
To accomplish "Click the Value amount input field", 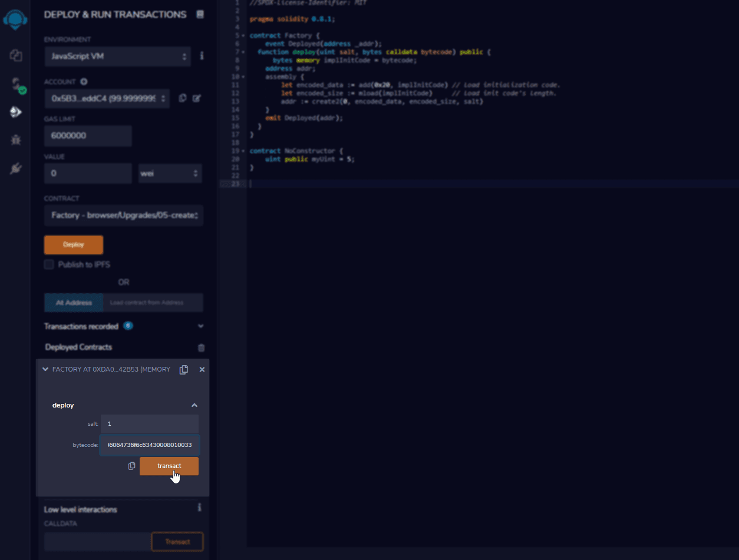I will coord(88,173).
